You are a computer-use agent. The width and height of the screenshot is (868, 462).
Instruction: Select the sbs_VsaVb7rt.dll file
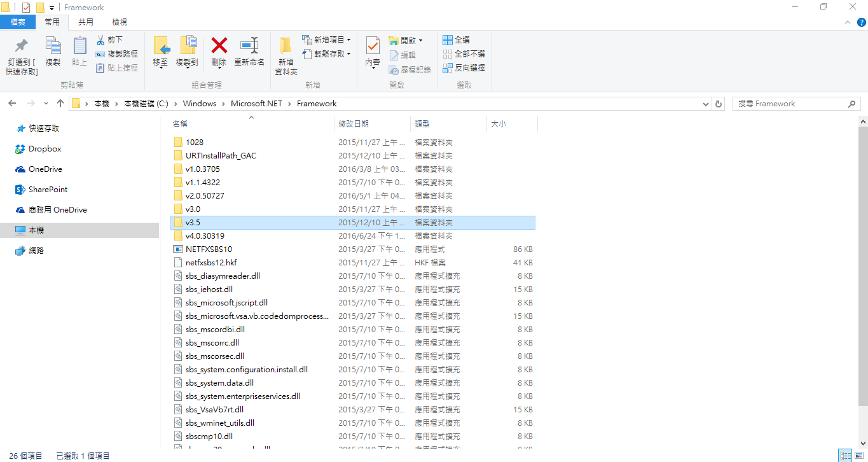(353, 410)
